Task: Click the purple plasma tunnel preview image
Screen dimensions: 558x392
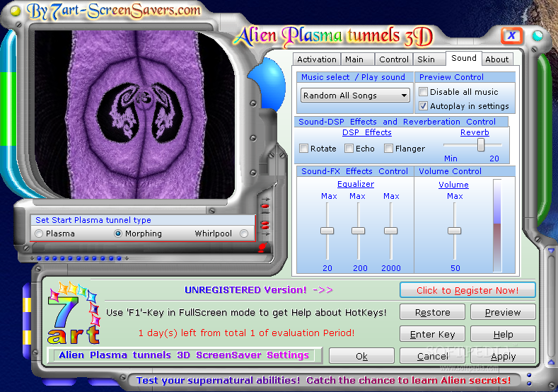Action: [x=134, y=115]
